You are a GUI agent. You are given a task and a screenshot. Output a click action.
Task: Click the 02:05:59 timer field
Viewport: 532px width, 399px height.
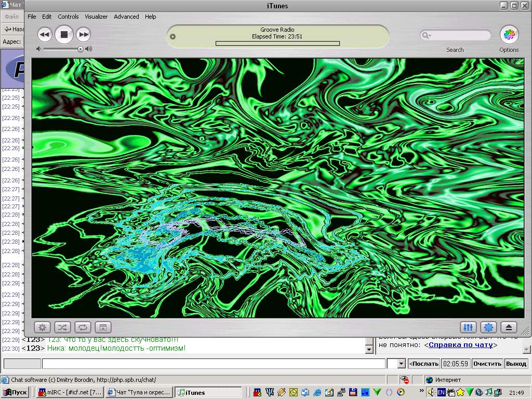click(456, 364)
